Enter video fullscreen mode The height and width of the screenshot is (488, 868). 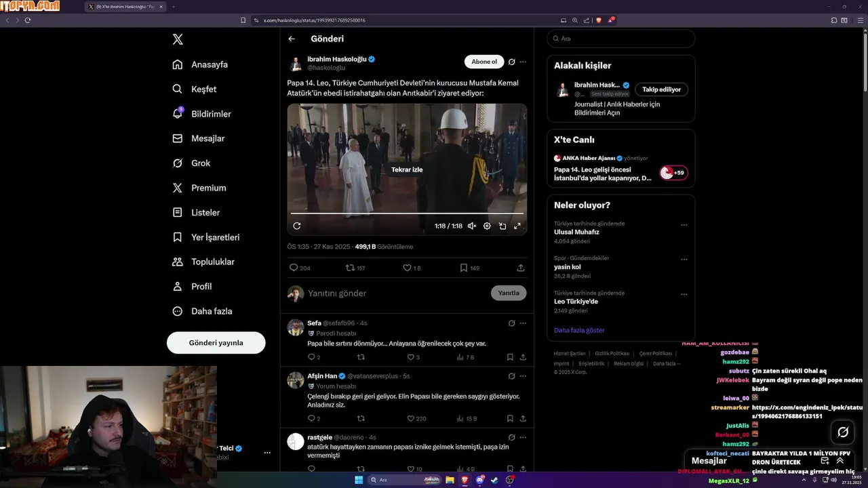(517, 226)
